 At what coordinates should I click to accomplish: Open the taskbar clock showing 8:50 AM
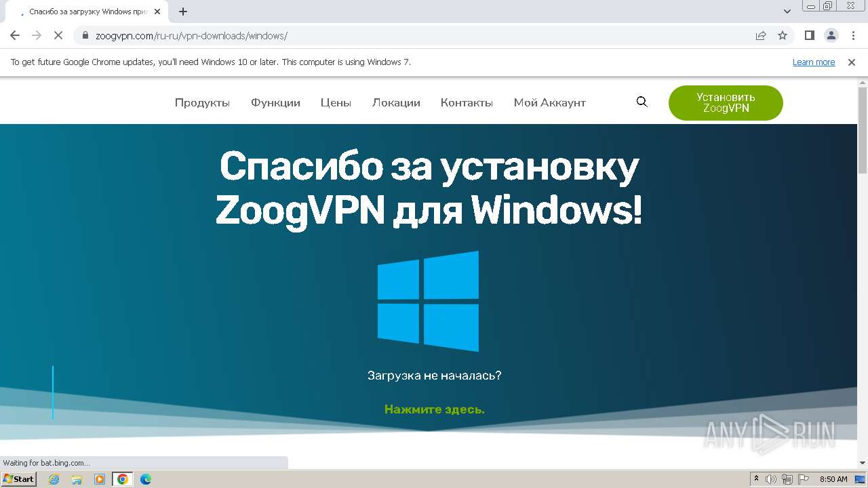833,479
